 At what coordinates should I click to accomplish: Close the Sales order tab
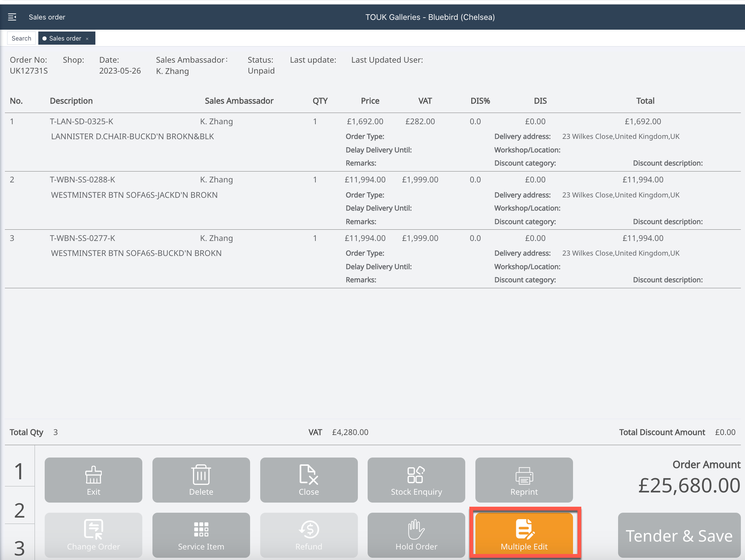pos(87,39)
